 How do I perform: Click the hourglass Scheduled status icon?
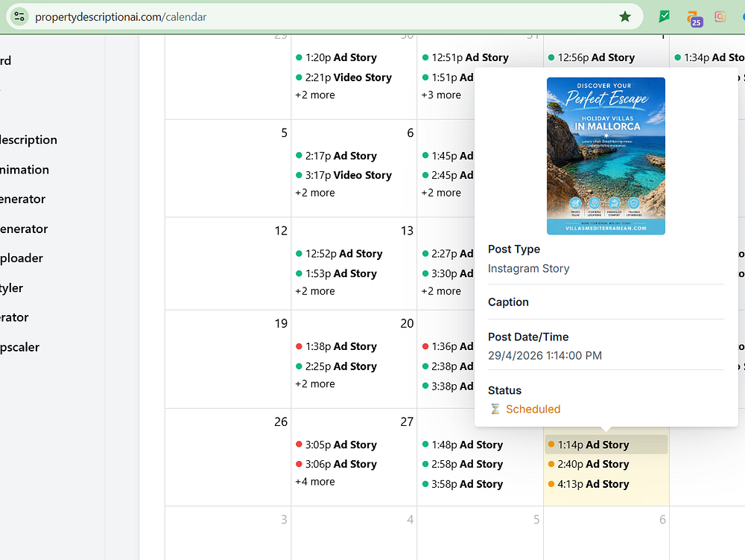point(495,409)
